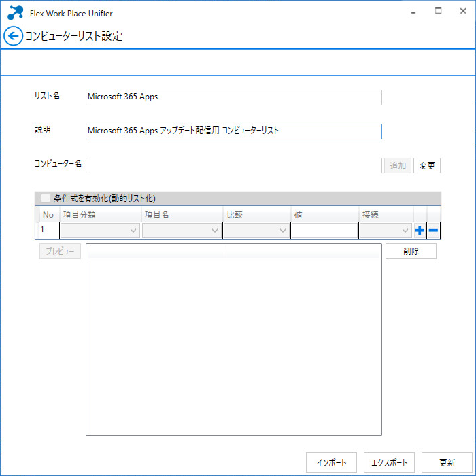Click the 値 field in row 1
Image resolution: width=476 pixels, height=476 pixels.
(324, 231)
